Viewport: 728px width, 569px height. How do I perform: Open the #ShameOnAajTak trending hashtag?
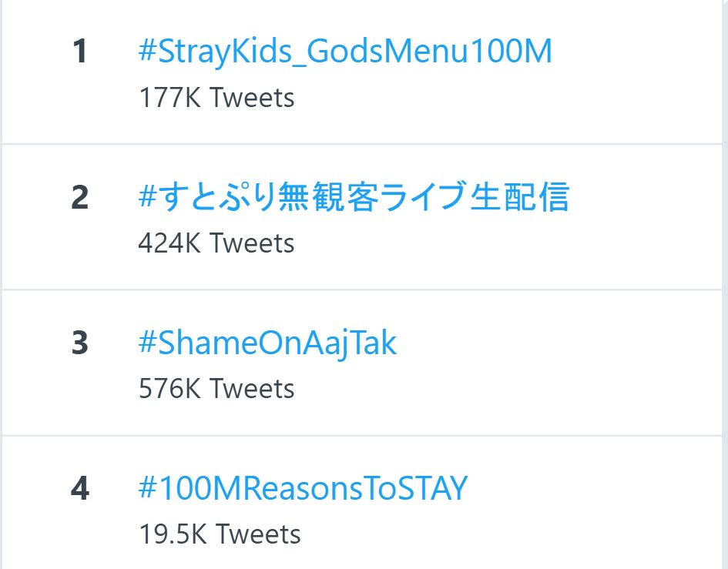click(267, 343)
